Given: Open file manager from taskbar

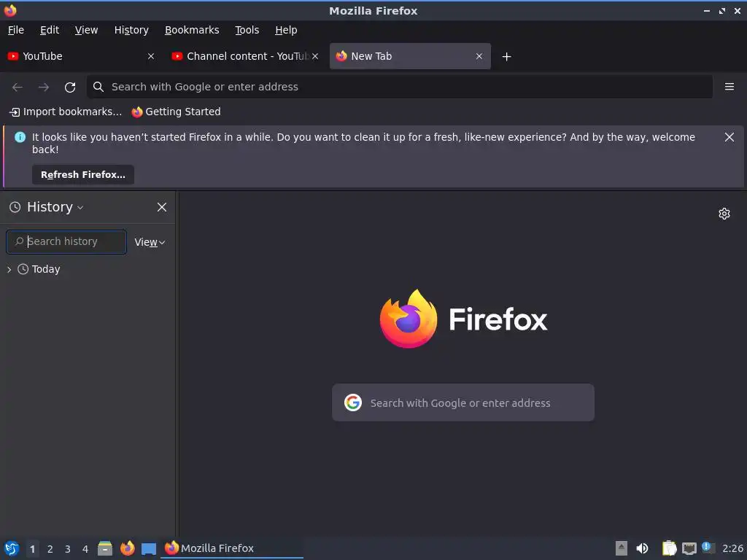Looking at the screenshot, I should coord(105,548).
